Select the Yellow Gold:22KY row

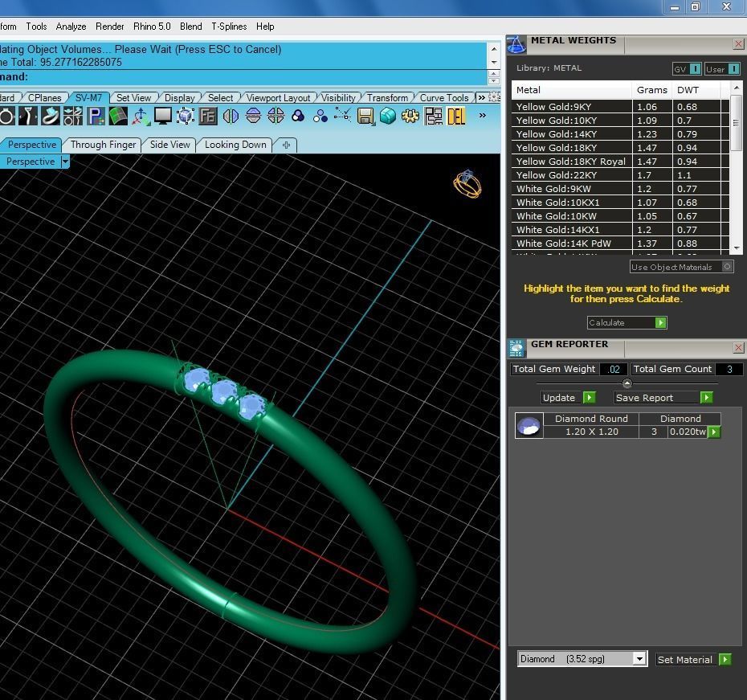point(620,175)
